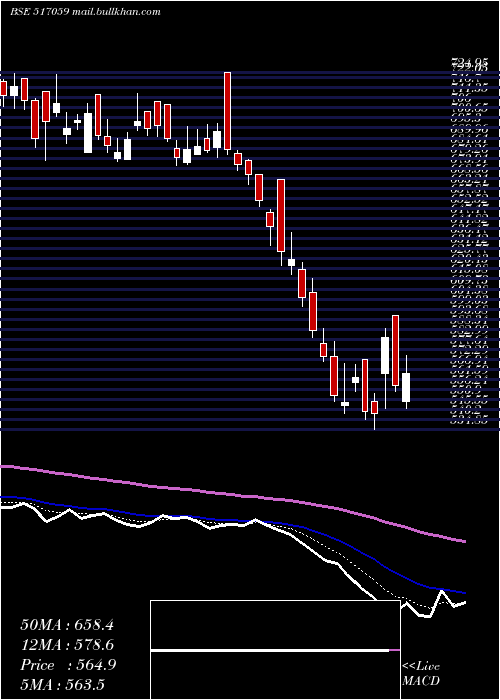Viewport: 500px width, 700px height.
Task: Select the '50MA : 658.4' readout
Action: click(67, 625)
